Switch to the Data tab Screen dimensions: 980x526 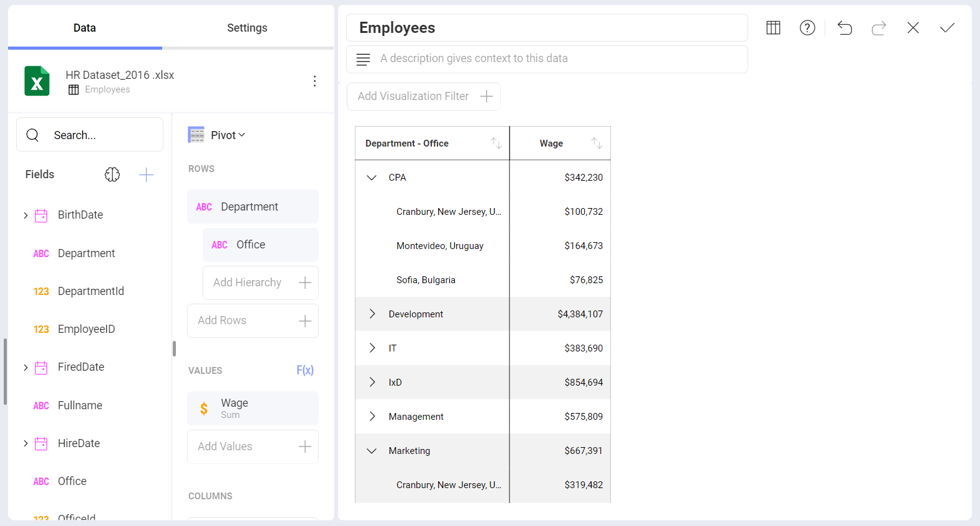tap(85, 28)
